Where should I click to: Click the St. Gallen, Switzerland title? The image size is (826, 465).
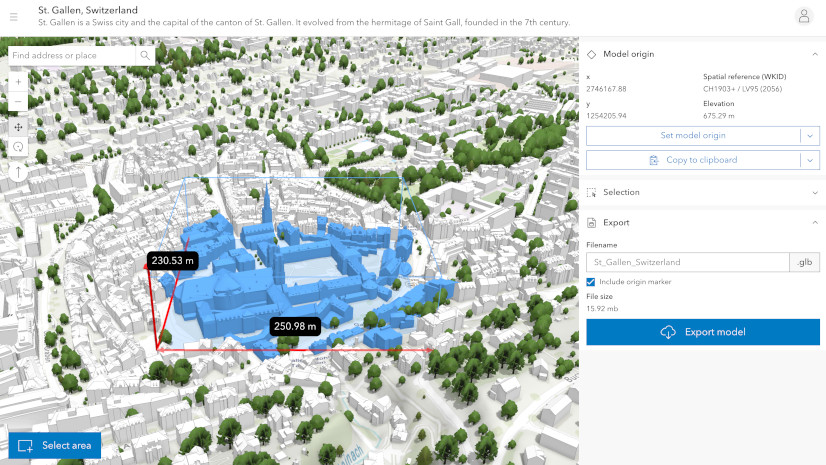[x=88, y=10]
